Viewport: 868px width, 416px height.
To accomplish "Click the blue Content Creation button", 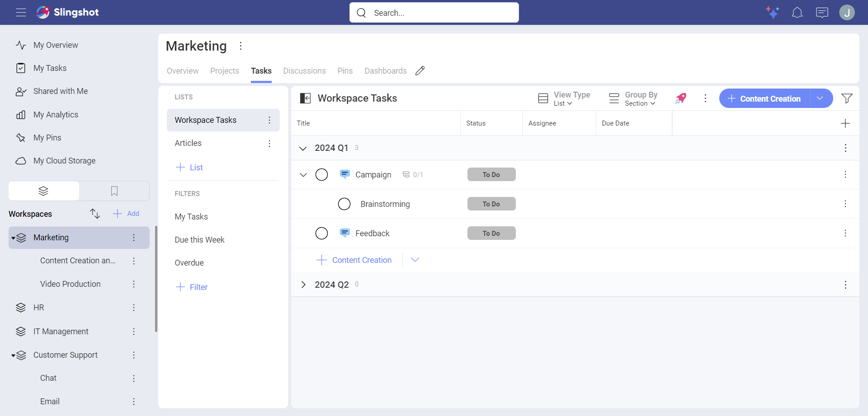I will (x=764, y=98).
